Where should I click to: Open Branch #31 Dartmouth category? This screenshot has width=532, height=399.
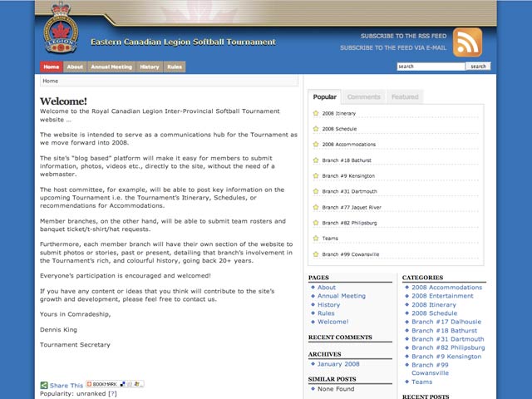tap(448, 339)
